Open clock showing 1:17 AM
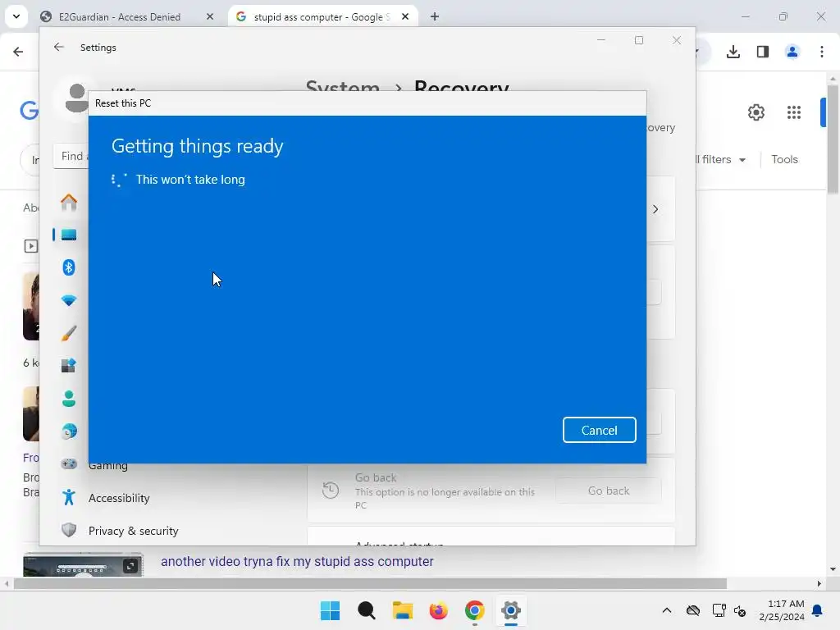Viewport: 840px width, 630px height. [x=782, y=610]
